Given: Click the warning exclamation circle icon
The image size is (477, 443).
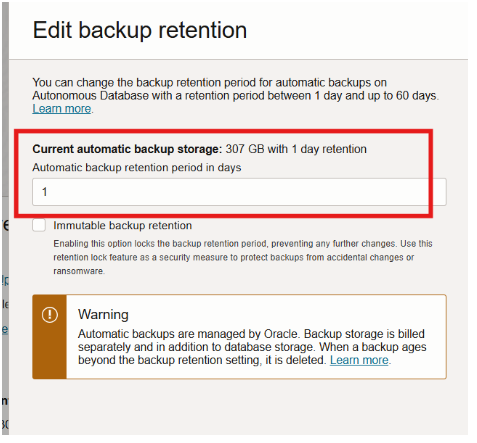Looking at the screenshot, I should [x=50, y=314].
